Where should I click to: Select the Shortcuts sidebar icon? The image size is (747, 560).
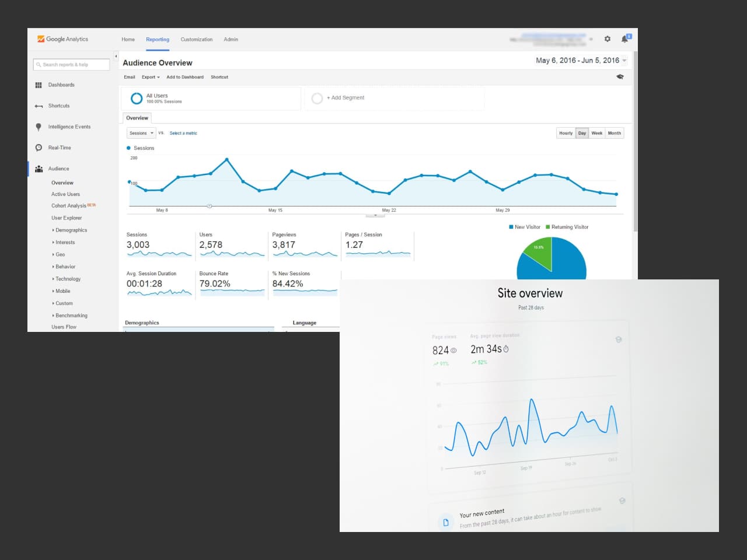(39, 106)
